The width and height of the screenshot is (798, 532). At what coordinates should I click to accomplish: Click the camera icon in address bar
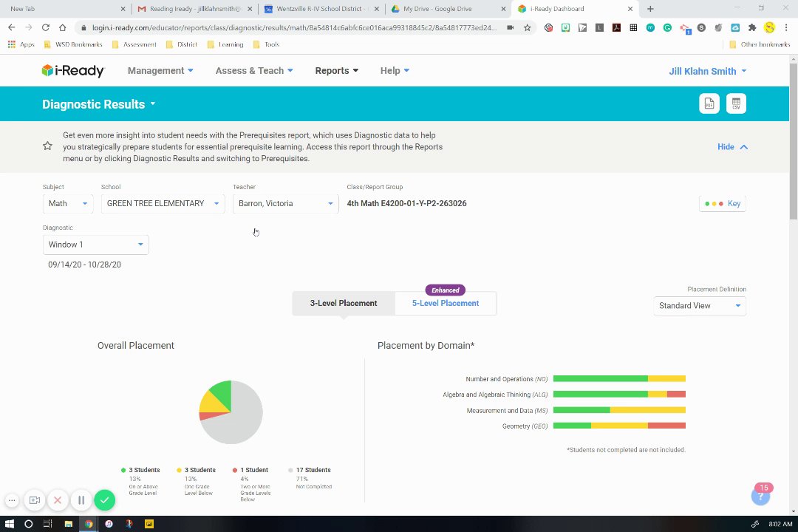pyautogui.click(x=510, y=27)
